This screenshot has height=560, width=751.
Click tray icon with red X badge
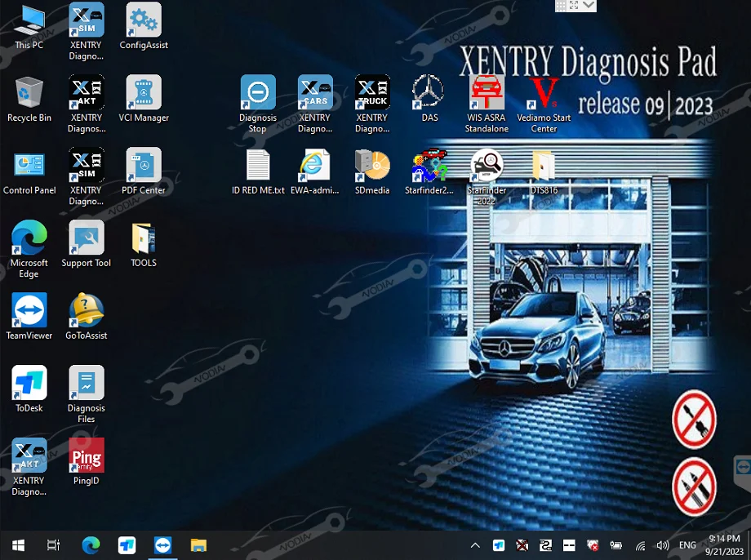[x=593, y=545]
